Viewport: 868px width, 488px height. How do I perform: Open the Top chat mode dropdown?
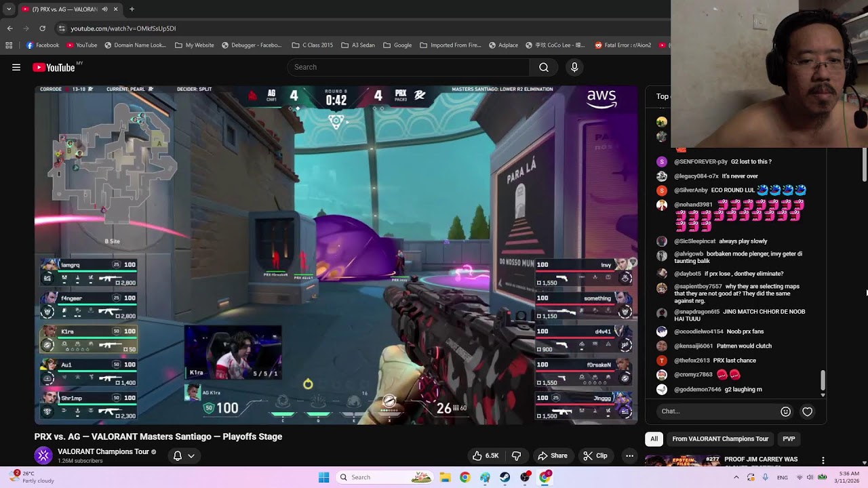tap(663, 96)
